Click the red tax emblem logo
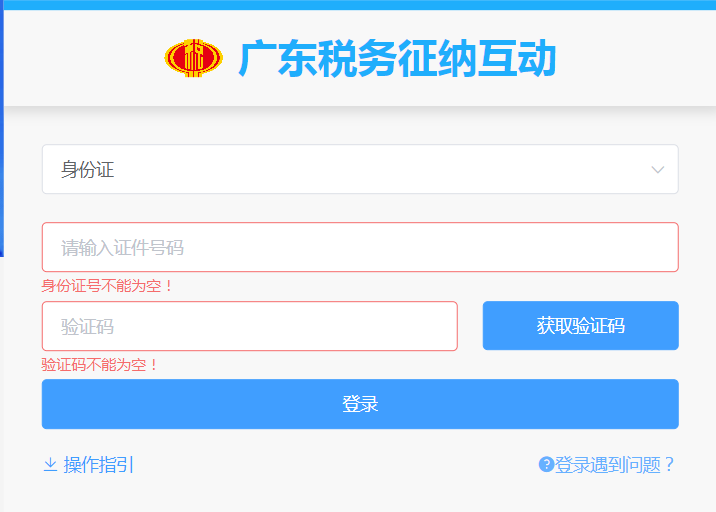The image size is (716, 512). click(x=194, y=58)
